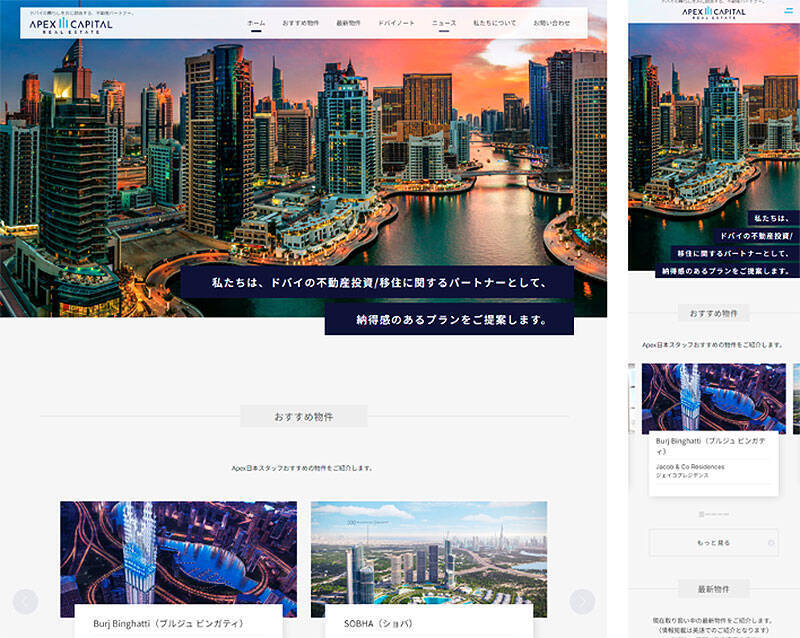Click the mobile Apex日本スタッフおすすめ intro text
The height and width of the screenshot is (638, 800).
click(713, 345)
